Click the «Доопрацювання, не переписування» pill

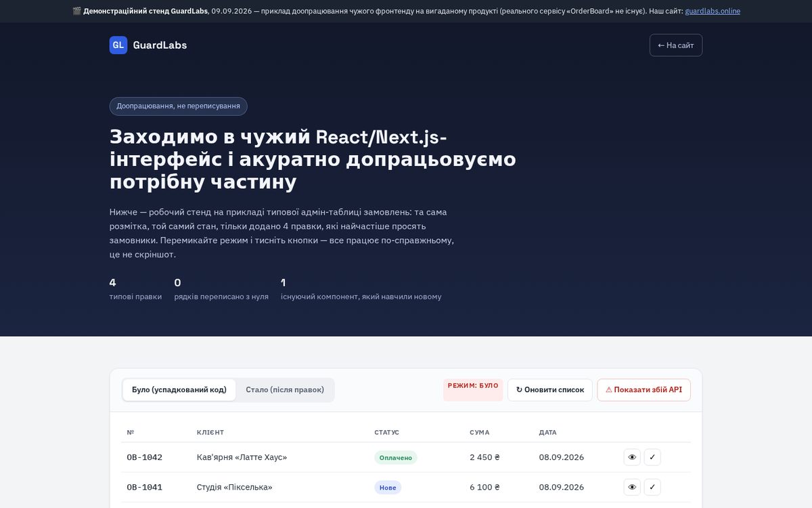coord(179,106)
